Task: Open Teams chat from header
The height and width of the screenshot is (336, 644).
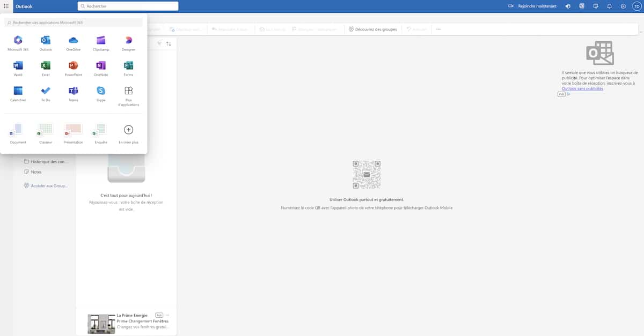Action: (568, 6)
